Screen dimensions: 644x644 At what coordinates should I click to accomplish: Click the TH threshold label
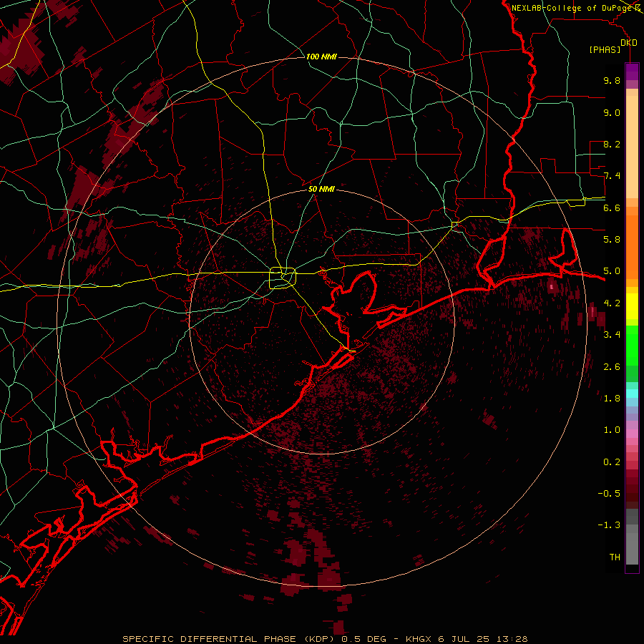615,557
